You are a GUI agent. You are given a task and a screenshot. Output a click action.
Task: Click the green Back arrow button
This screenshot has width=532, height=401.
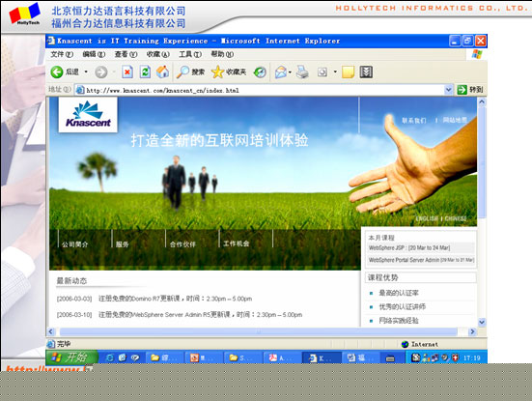click(x=57, y=72)
